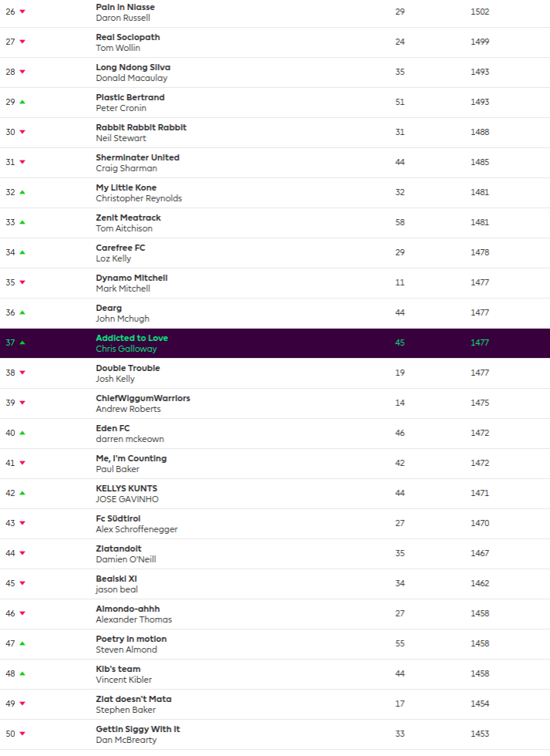
Task: Open the Pain in Niasse team
Action: [x=125, y=6]
